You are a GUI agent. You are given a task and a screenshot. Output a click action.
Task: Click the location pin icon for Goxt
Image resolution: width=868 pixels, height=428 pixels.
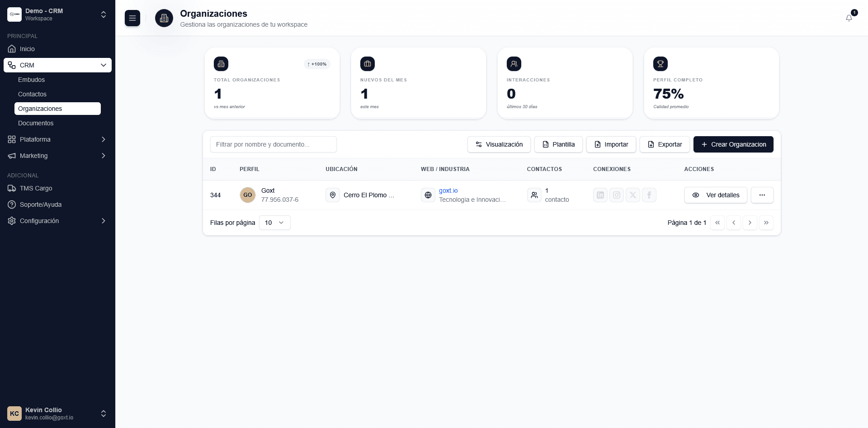point(333,195)
